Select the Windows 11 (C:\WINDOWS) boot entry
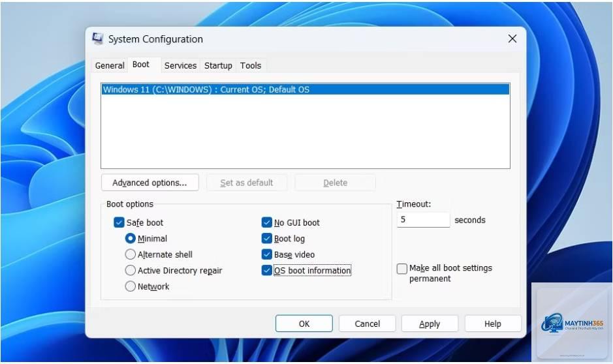The height and width of the screenshot is (364, 613). click(306, 89)
